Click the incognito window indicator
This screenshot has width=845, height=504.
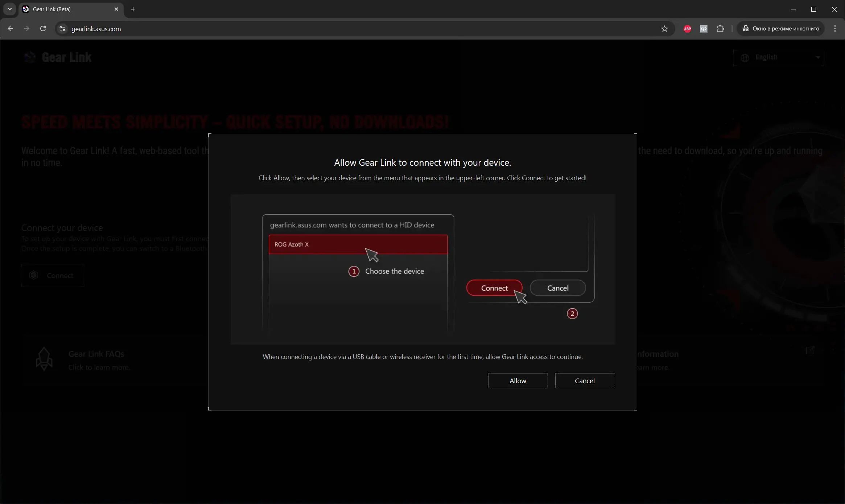coord(780,29)
